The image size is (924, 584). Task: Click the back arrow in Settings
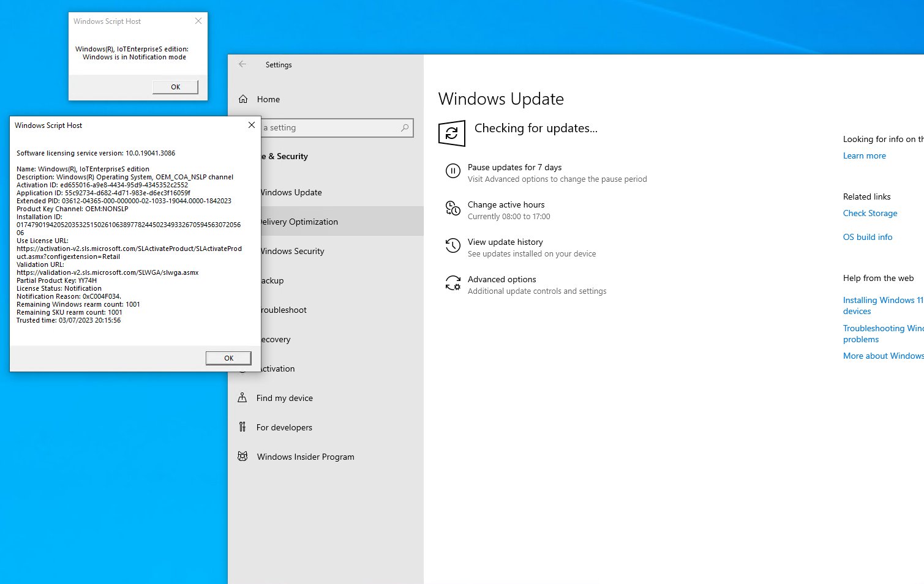click(242, 64)
